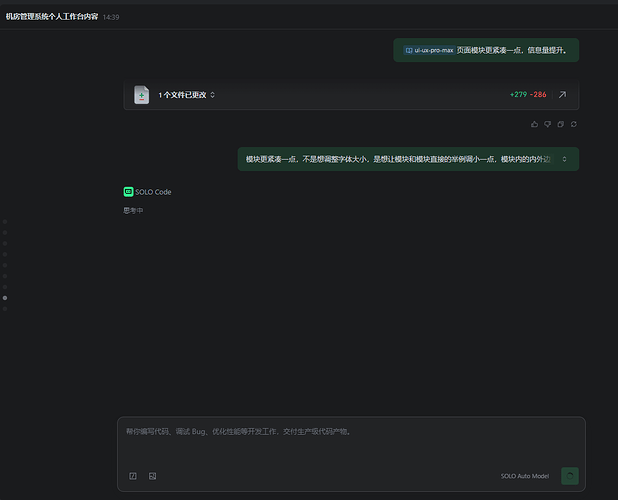The height and width of the screenshot is (500, 618).
Task: Click the thumbs down feedback icon
Action: (x=548, y=124)
